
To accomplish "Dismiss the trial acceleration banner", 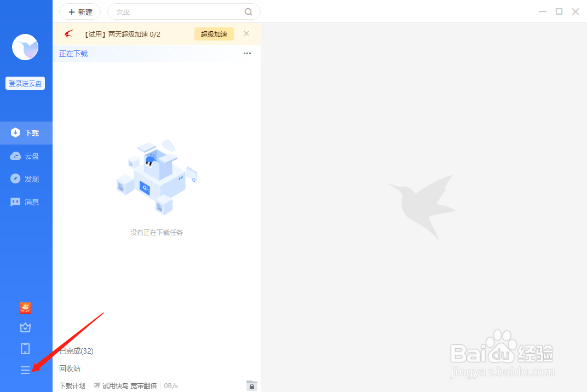I will point(246,33).
